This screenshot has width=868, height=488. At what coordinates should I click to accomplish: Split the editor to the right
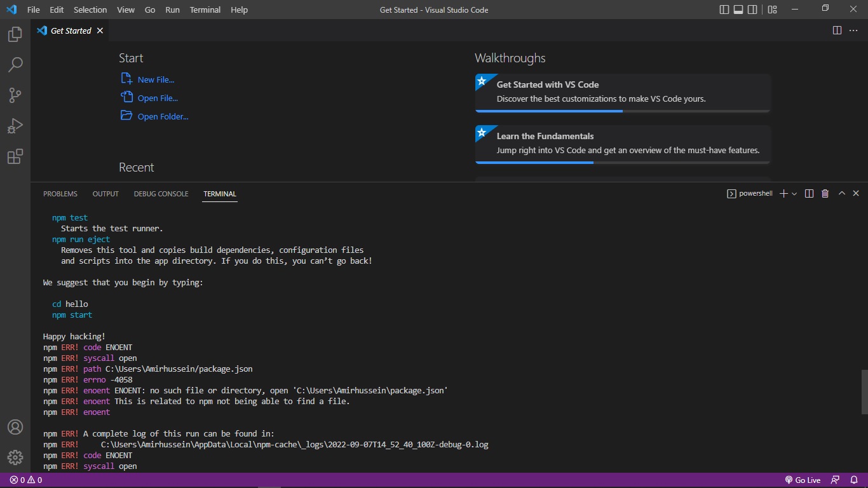837,30
